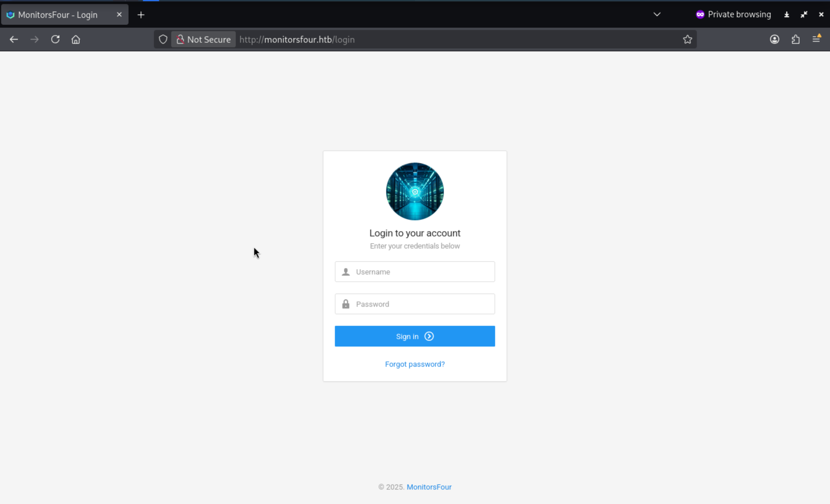830x504 pixels.
Task: Expand the list all tabs chevron
Action: [657, 14]
